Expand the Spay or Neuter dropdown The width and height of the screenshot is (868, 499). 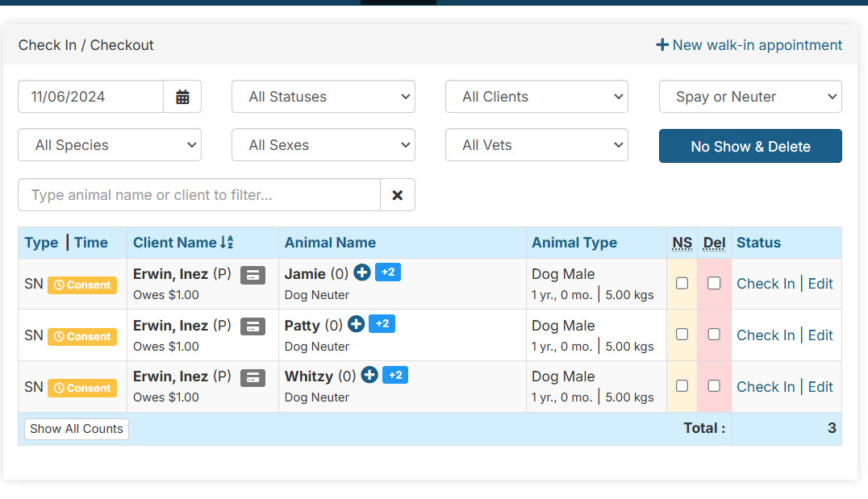pos(750,97)
